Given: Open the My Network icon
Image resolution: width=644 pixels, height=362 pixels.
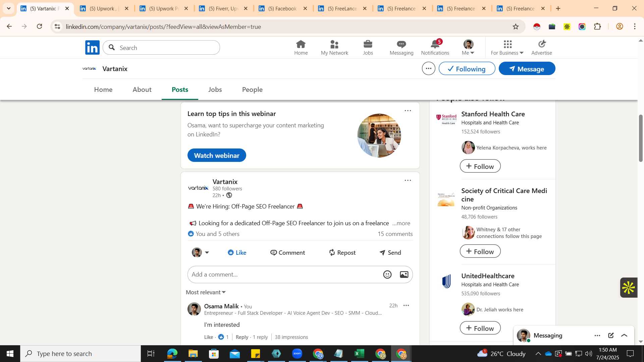Looking at the screenshot, I should pyautogui.click(x=334, y=48).
